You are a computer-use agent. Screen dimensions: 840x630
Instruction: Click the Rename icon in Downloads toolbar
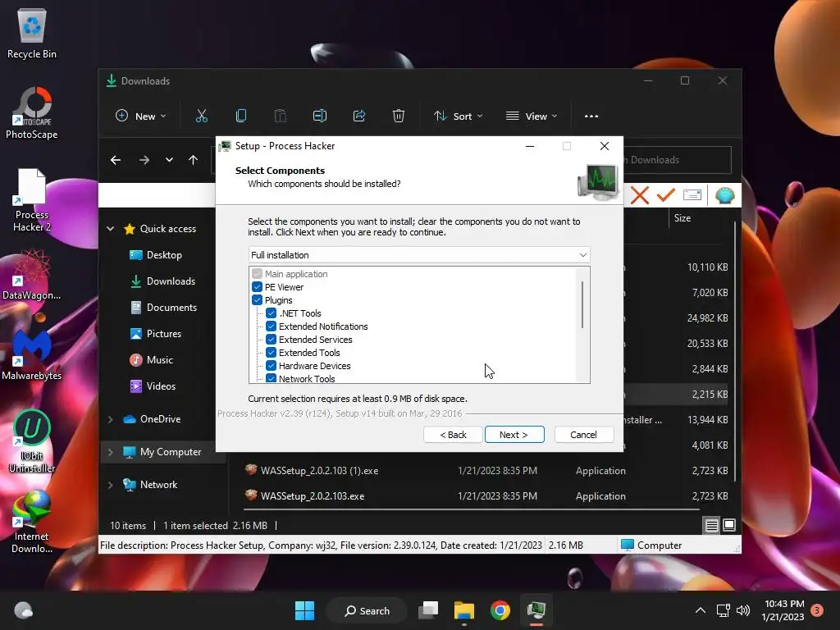[x=320, y=116]
